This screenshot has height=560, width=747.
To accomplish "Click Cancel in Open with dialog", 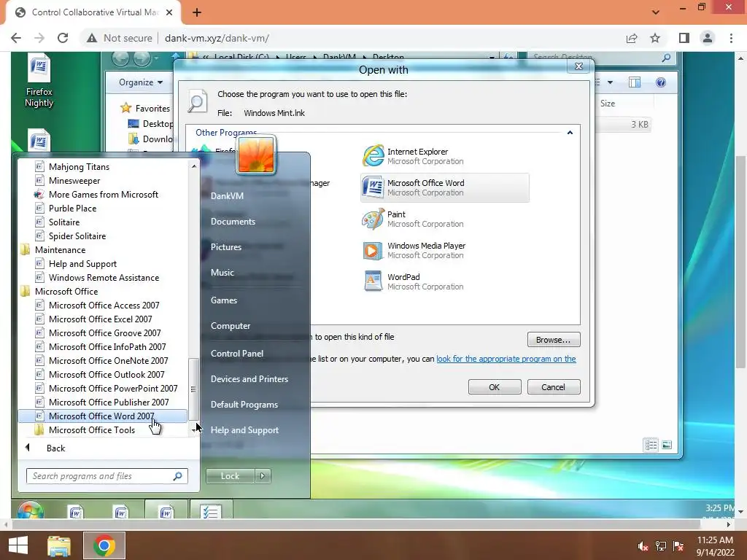I will [554, 387].
